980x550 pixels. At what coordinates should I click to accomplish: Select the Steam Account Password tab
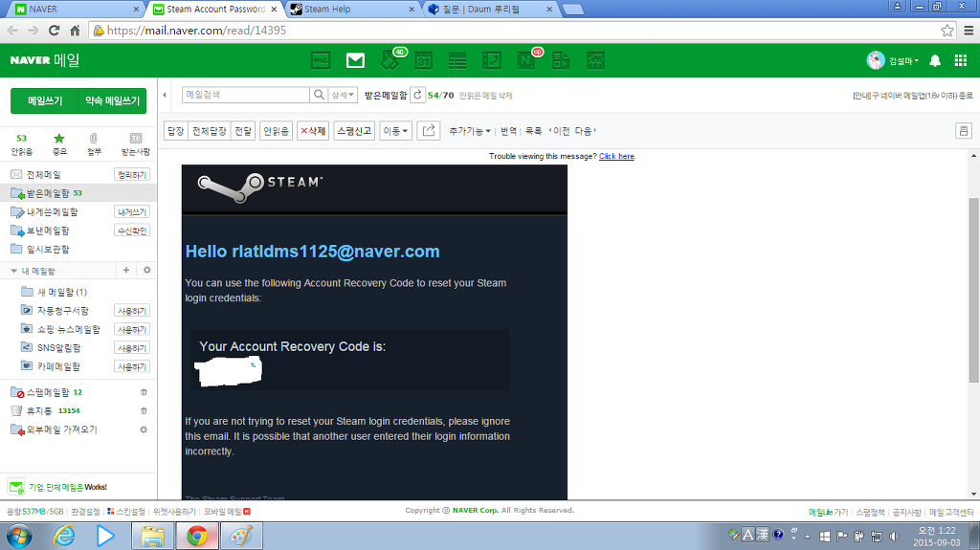(215, 9)
